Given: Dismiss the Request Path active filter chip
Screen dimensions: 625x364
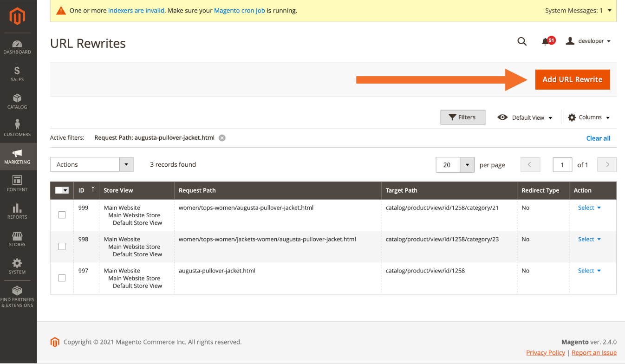Looking at the screenshot, I should (222, 137).
